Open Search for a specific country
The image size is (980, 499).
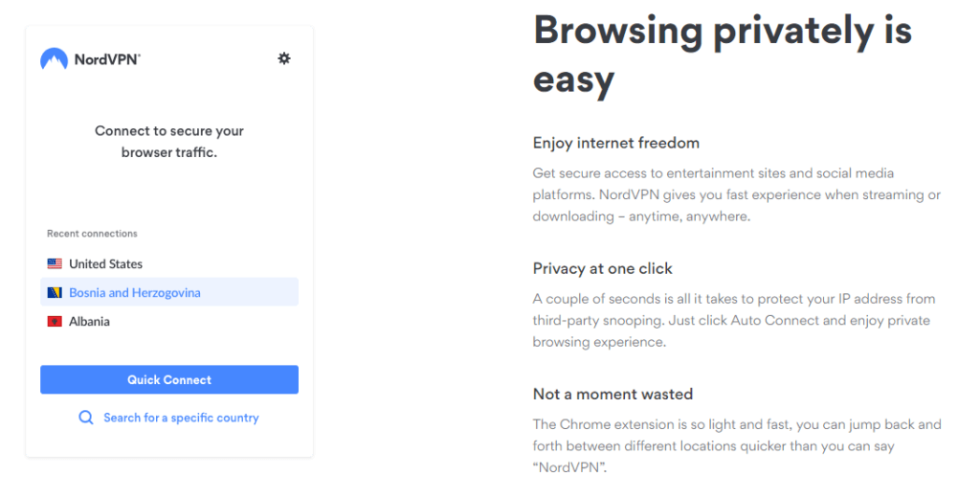181,418
